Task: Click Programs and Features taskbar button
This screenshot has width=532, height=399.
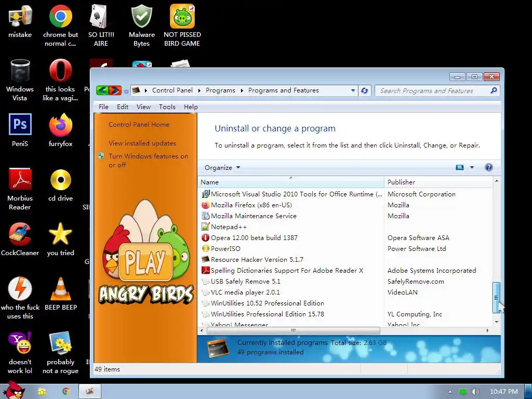Action: pyautogui.click(x=89, y=392)
